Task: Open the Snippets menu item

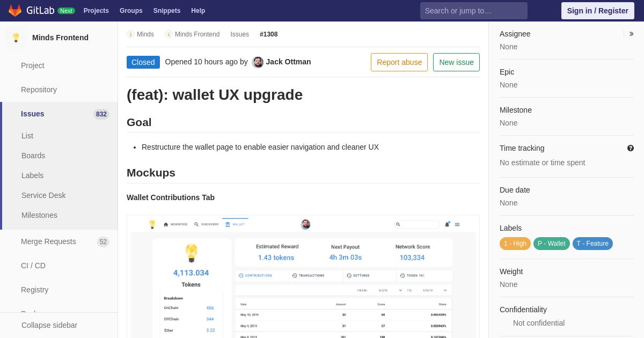Action: pos(167,11)
